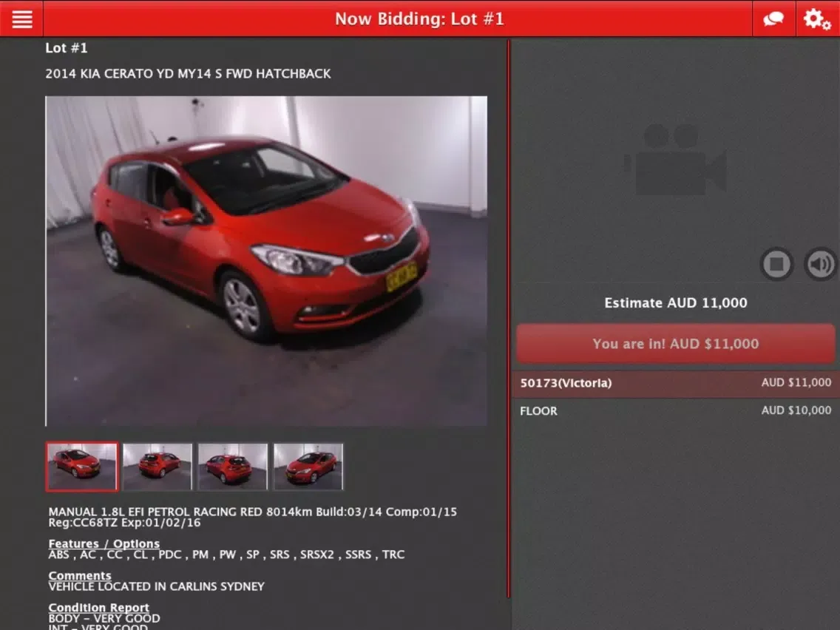Open the settings gears icon

(x=818, y=18)
